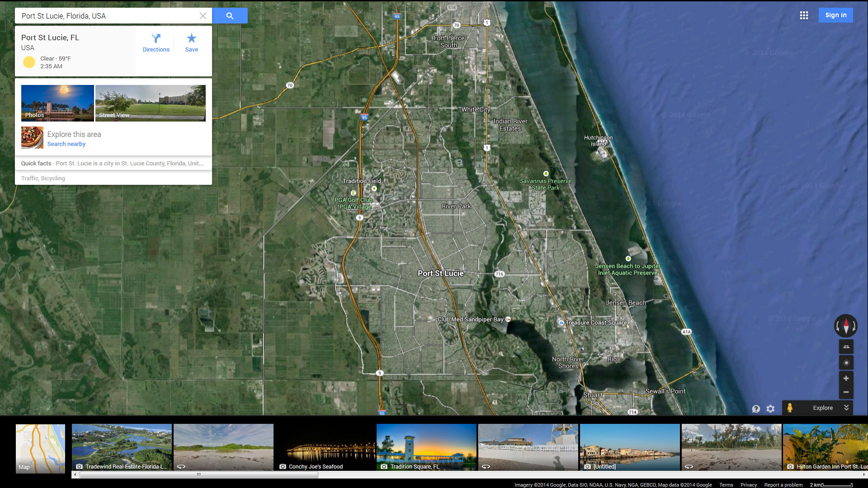Click the Search nearby link
Screen dimensions: 868x488
tap(66, 144)
